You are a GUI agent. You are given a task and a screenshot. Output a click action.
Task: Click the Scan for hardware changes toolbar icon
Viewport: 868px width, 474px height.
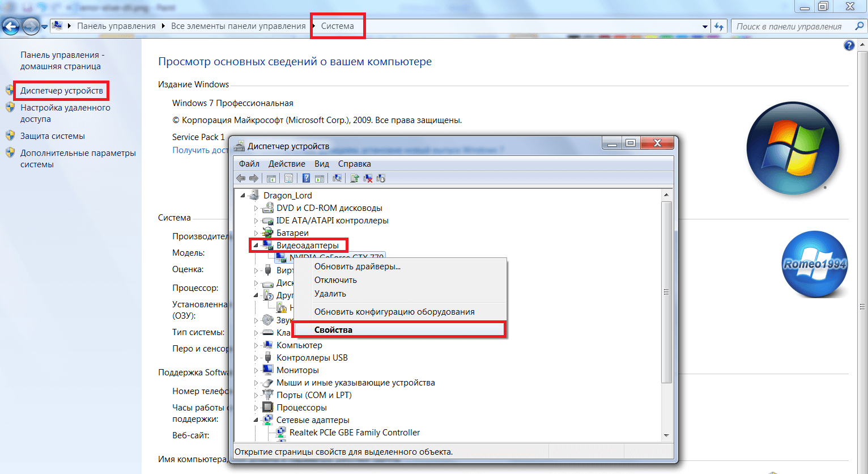click(337, 178)
